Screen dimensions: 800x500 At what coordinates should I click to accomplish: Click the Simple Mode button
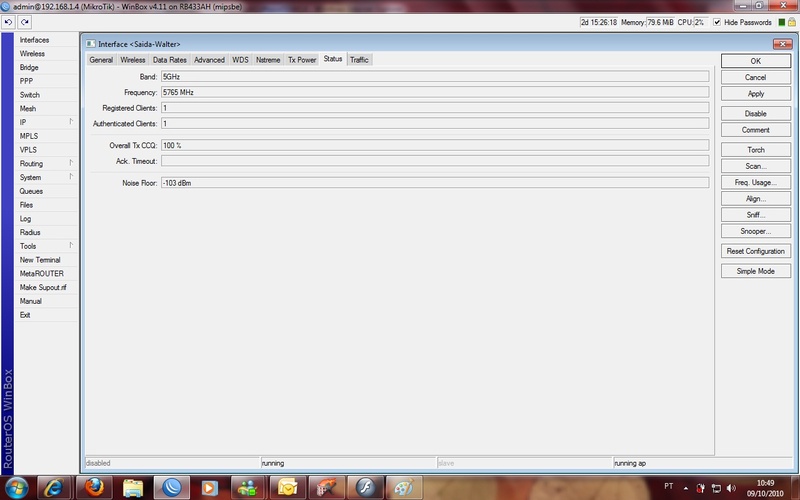[x=756, y=271]
